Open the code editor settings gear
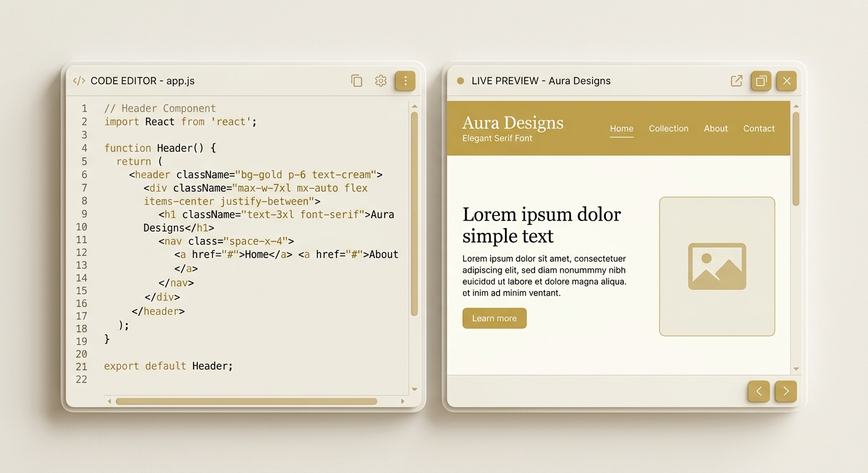The height and width of the screenshot is (473, 868). (381, 81)
